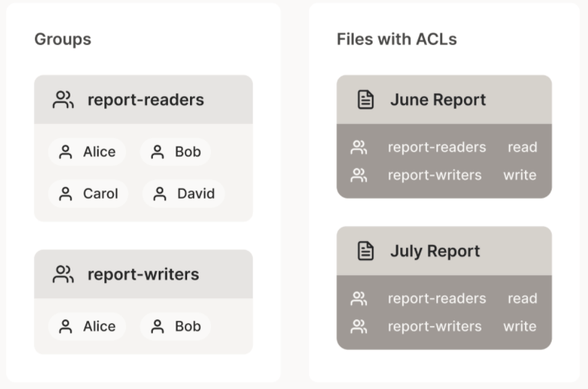The height and width of the screenshot is (389, 588).
Task: Click the Groups panel heading
Action: [63, 39]
